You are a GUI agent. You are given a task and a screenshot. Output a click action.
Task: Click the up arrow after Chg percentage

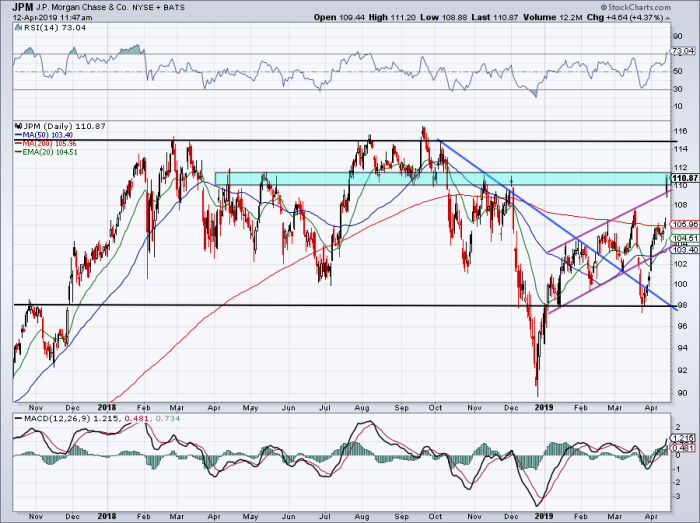667,18
